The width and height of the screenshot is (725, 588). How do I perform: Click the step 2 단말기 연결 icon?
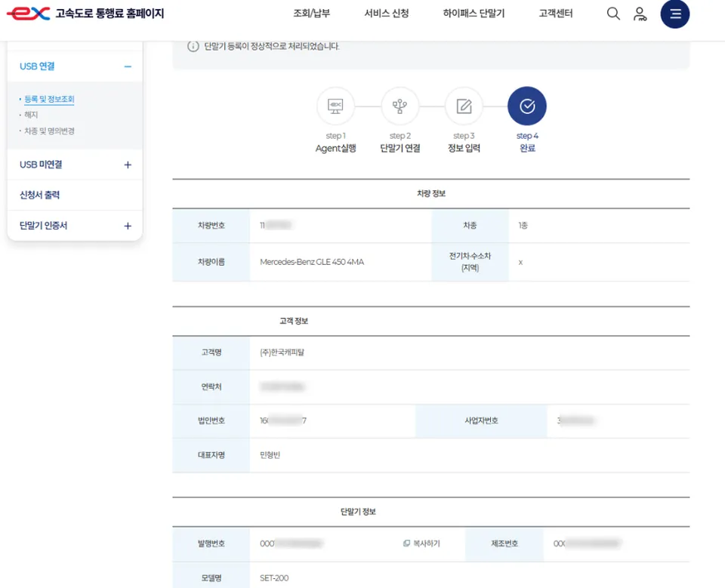400,106
